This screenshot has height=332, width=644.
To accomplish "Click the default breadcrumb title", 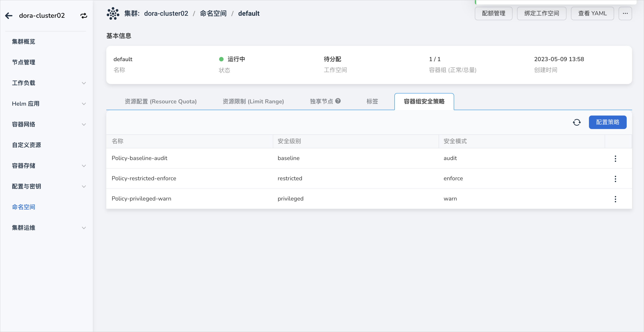I will pos(249,13).
